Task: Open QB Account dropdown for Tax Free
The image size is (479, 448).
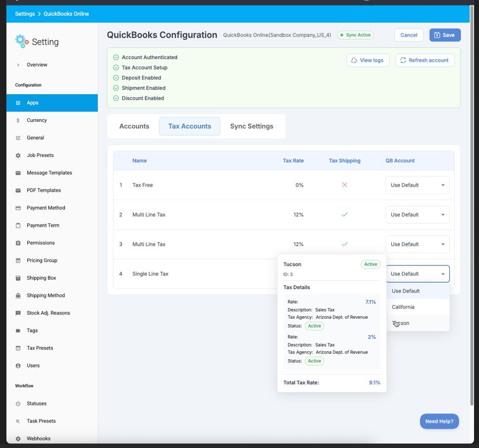Action: [417, 185]
